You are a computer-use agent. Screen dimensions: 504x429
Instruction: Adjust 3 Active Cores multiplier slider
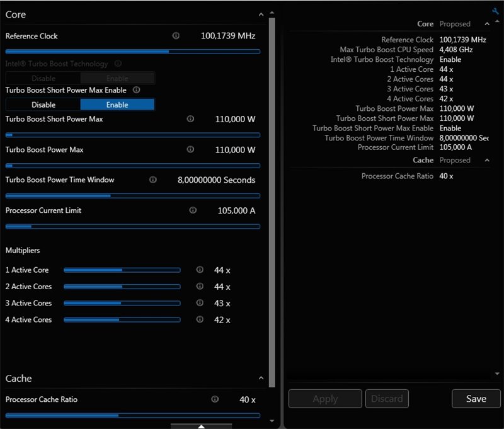coord(122,303)
